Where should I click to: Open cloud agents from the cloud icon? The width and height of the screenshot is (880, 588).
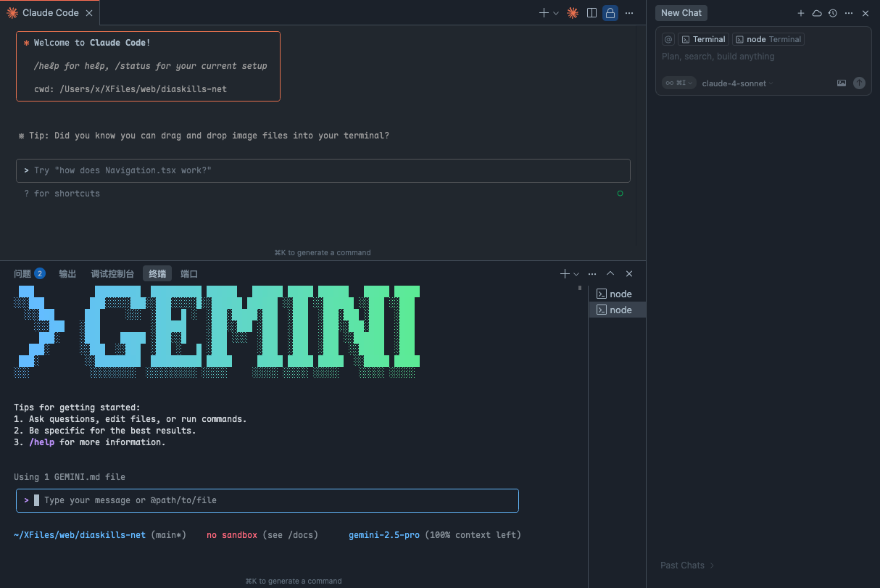pyautogui.click(x=817, y=13)
